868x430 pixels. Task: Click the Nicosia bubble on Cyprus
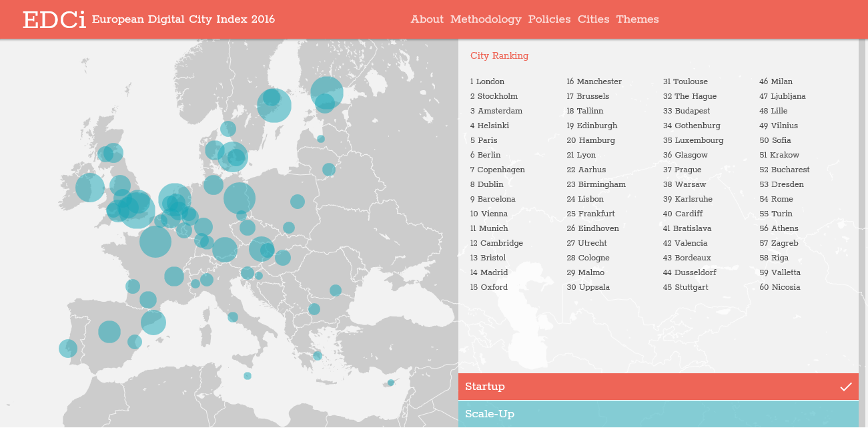[x=391, y=383]
